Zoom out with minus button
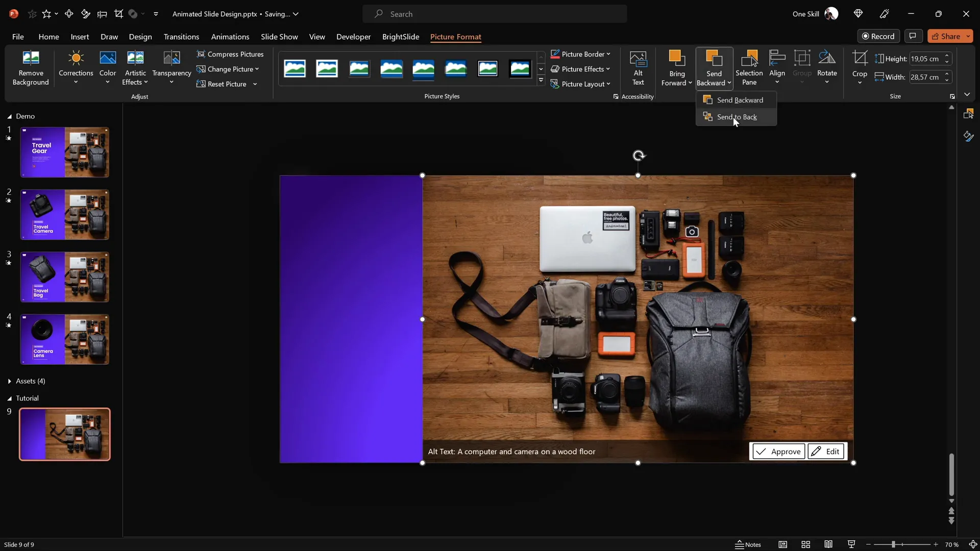980x551 pixels. click(868, 544)
